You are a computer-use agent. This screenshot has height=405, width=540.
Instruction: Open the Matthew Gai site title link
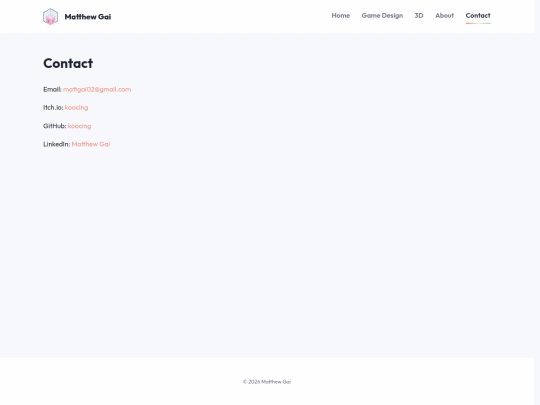(x=88, y=17)
